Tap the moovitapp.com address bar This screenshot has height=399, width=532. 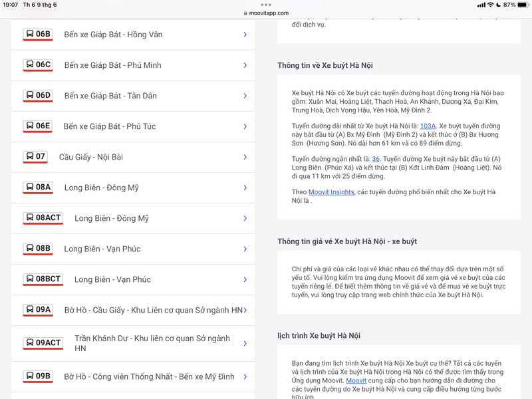[x=266, y=13]
